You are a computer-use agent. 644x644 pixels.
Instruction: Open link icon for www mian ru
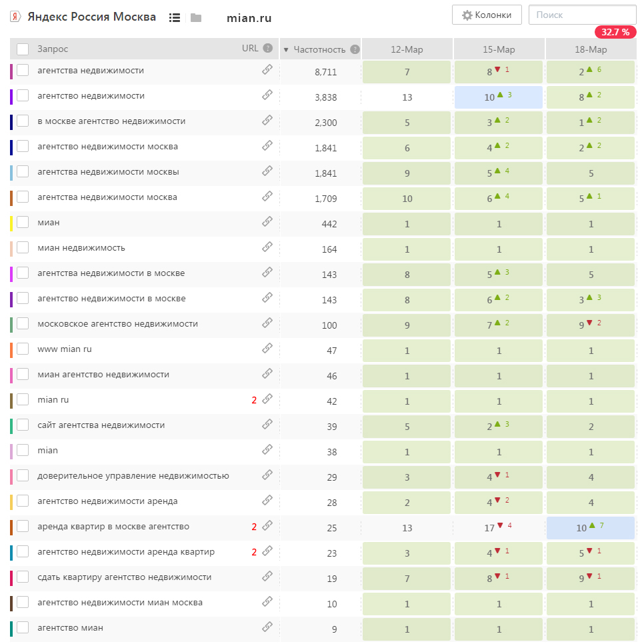click(267, 348)
